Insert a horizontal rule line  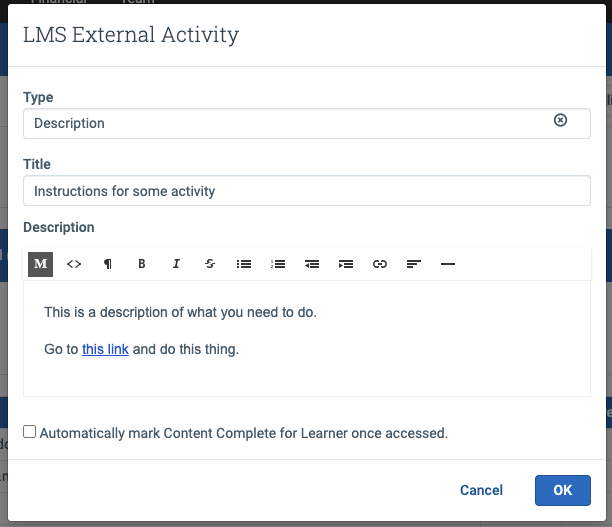(x=448, y=264)
